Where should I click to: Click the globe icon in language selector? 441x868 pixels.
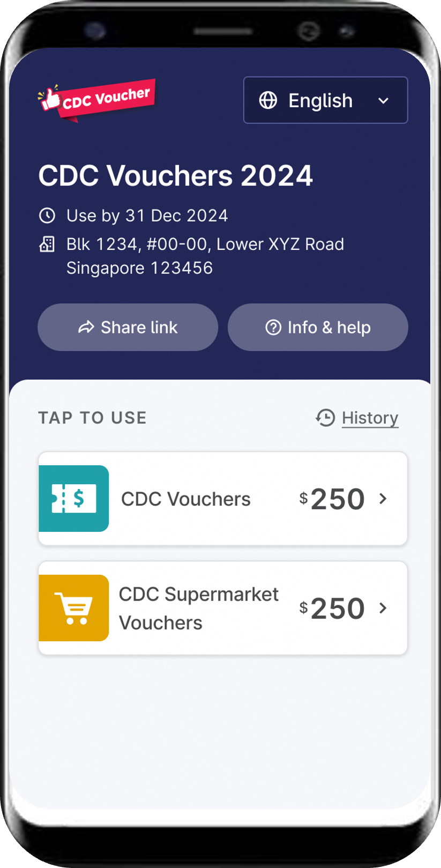pyautogui.click(x=268, y=100)
